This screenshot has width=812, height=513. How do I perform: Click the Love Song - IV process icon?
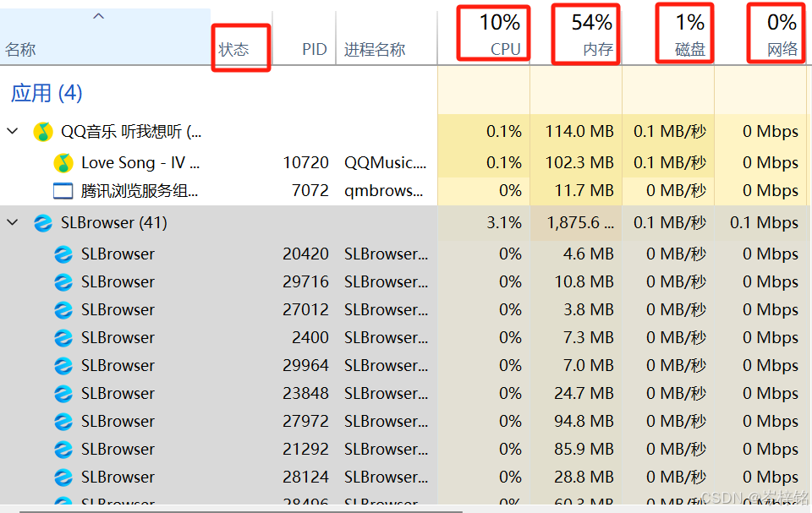63,163
